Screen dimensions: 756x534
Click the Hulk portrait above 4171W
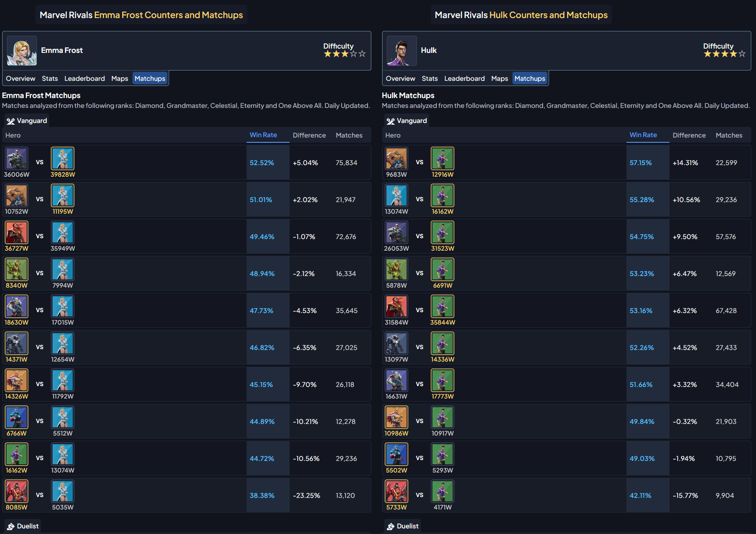[443, 491]
